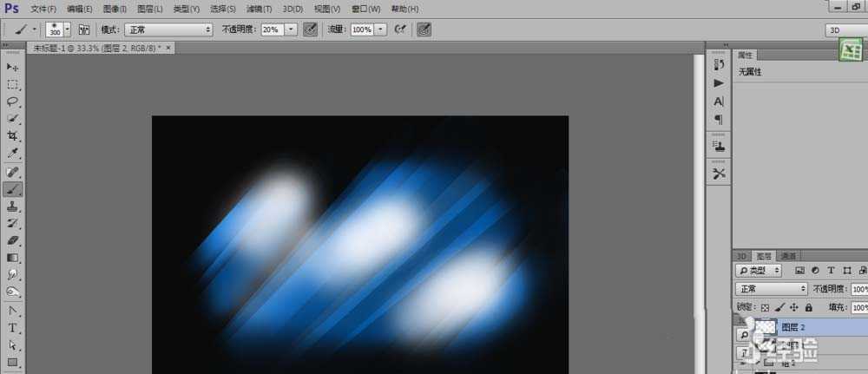Click the flow 100% input field

click(360, 29)
